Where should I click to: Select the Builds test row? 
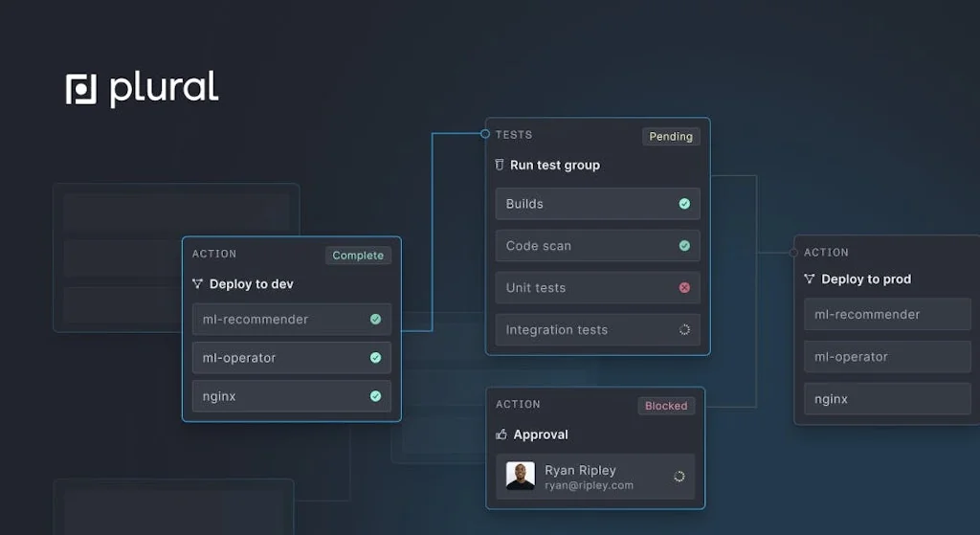click(597, 204)
